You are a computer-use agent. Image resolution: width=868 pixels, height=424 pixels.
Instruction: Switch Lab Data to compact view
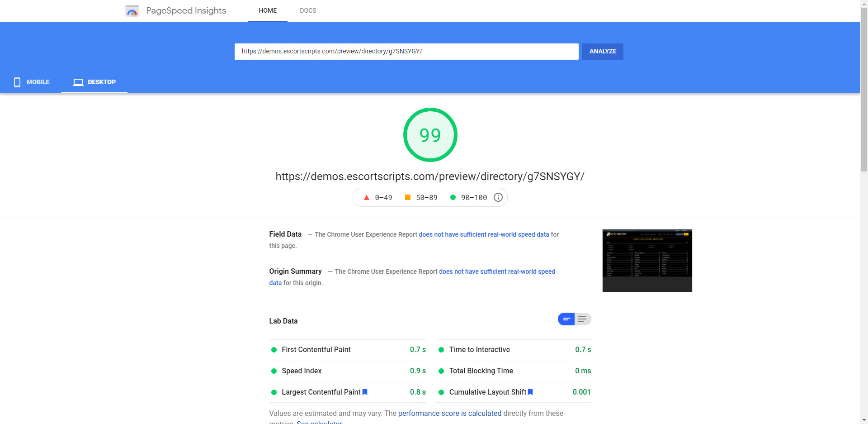point(566,319)
